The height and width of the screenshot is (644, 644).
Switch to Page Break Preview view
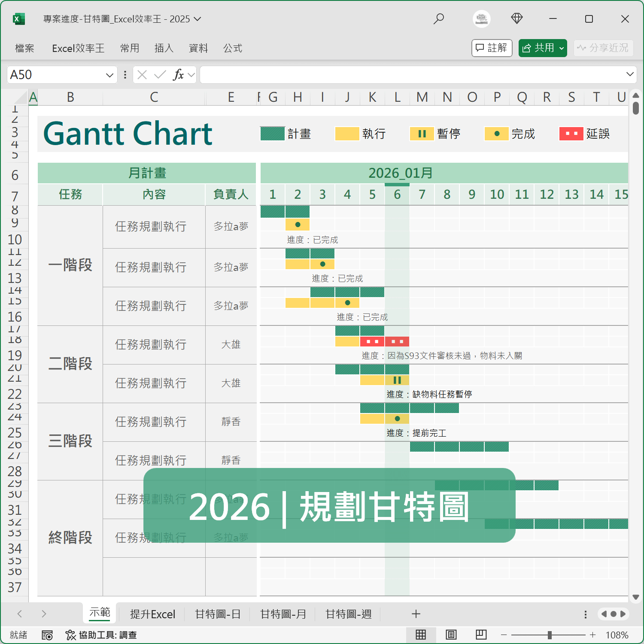click(481, 635)
